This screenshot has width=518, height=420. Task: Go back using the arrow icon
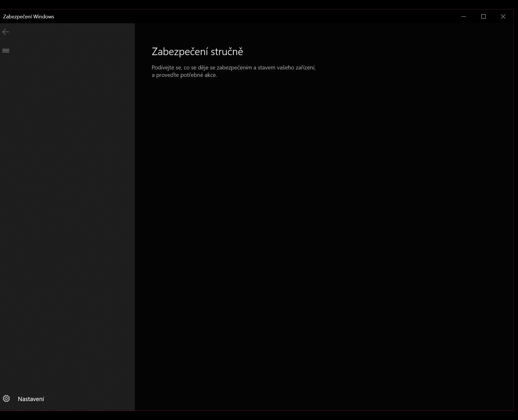(6, 32)
